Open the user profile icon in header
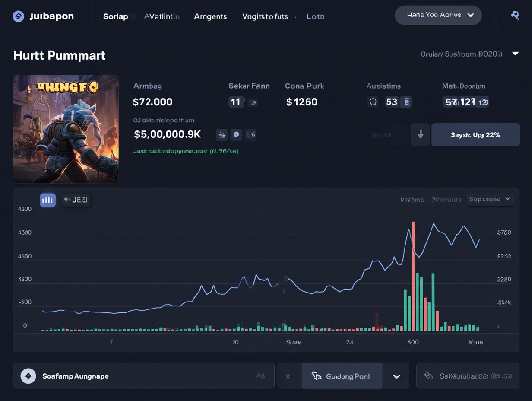This screenshot has height=401, width=532. [515, 16]
